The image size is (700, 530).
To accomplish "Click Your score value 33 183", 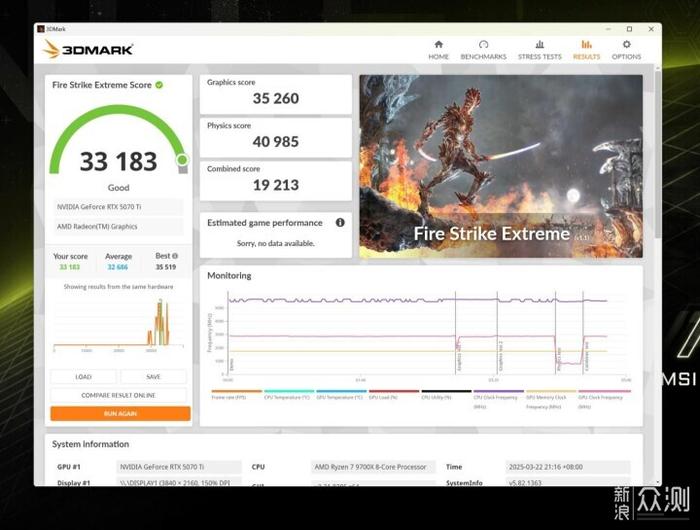I will point(70,267).
